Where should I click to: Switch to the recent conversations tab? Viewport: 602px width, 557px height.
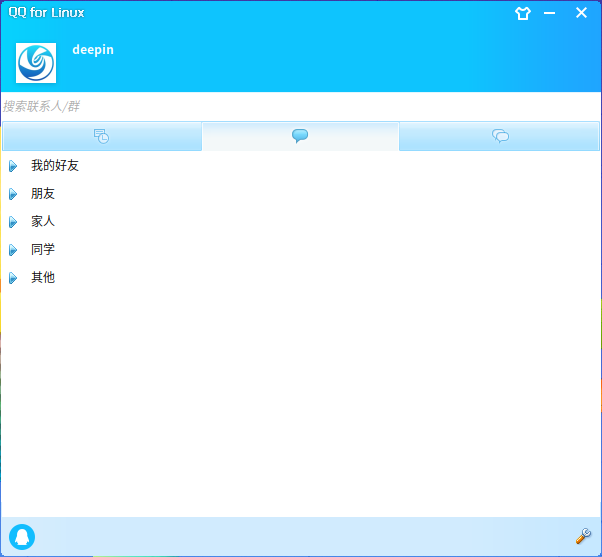[x=102, y=136]
